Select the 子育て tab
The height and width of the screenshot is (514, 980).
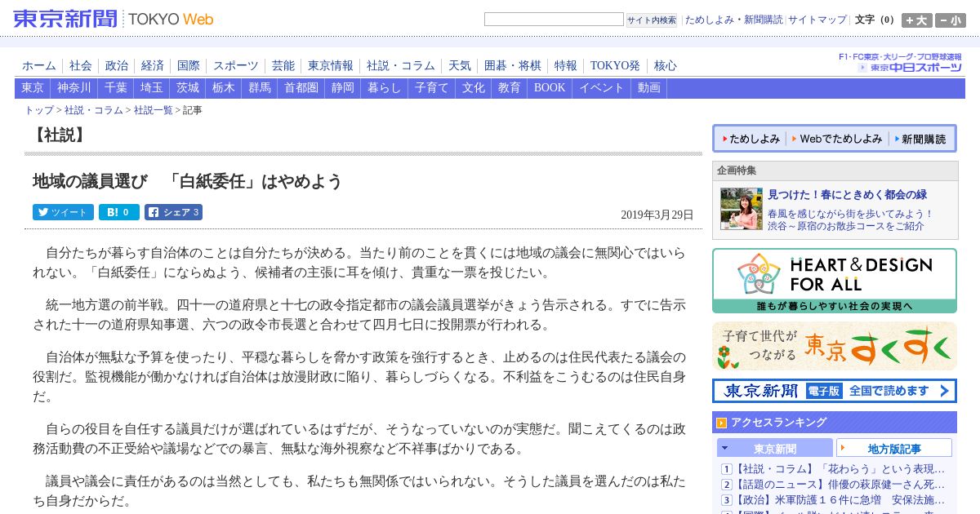click(432, 88)
